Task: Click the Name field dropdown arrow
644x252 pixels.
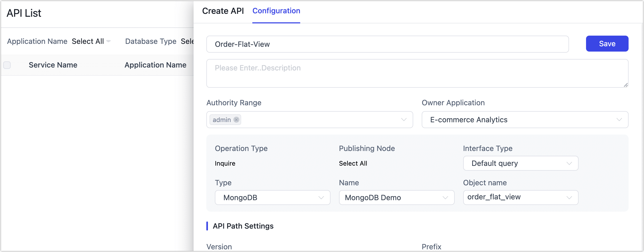Action: click(445, 198)
